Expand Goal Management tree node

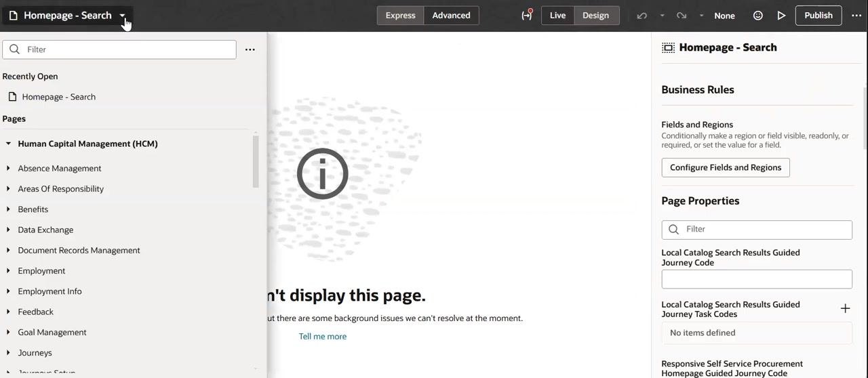pyautogui.click(x=8, y=332)
